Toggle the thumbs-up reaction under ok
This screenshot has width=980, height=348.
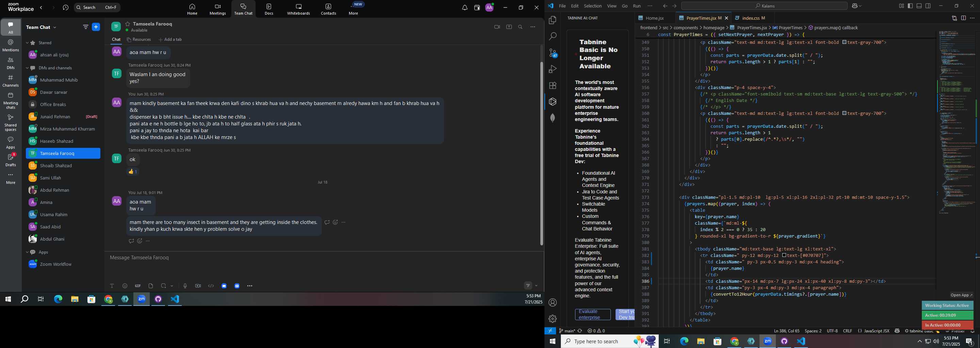133,172
